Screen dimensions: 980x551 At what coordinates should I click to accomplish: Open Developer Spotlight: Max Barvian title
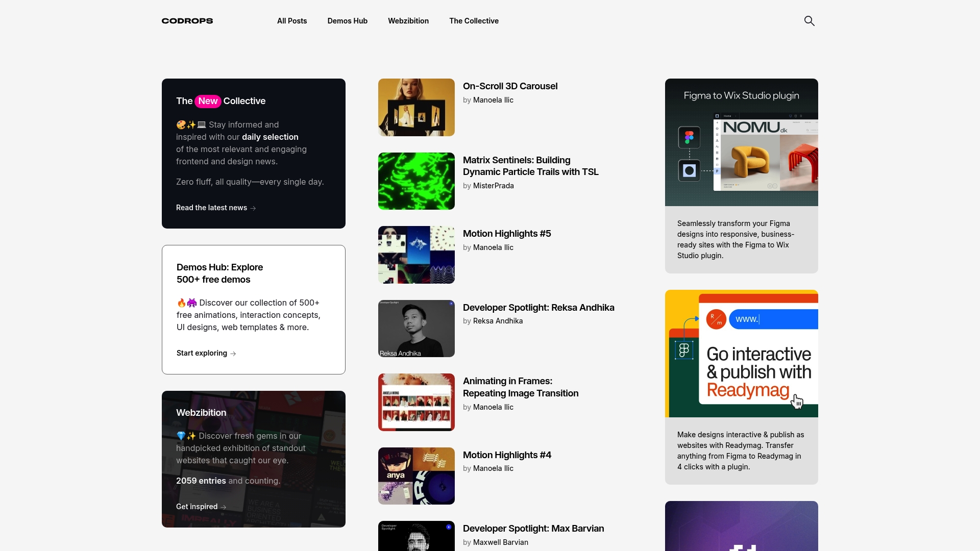pos(533,529)
